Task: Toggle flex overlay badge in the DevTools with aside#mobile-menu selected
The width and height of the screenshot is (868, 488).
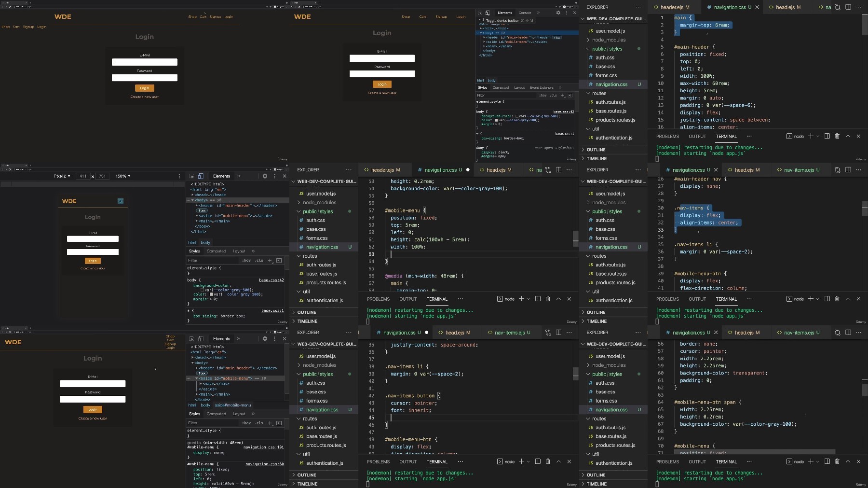Action: tap(202, 373)
